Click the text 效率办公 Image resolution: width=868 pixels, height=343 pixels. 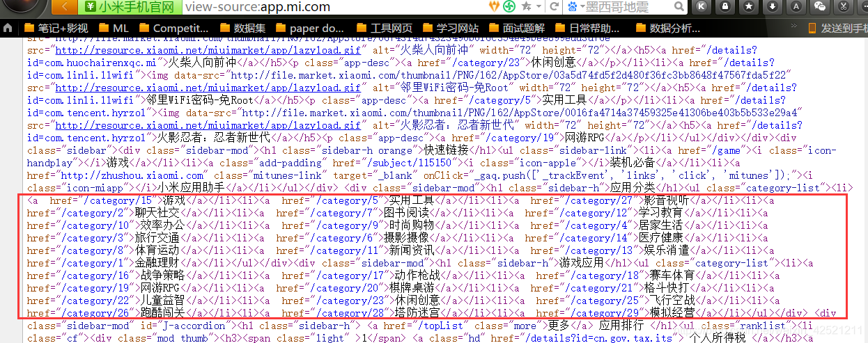click(x=163, y=225)
